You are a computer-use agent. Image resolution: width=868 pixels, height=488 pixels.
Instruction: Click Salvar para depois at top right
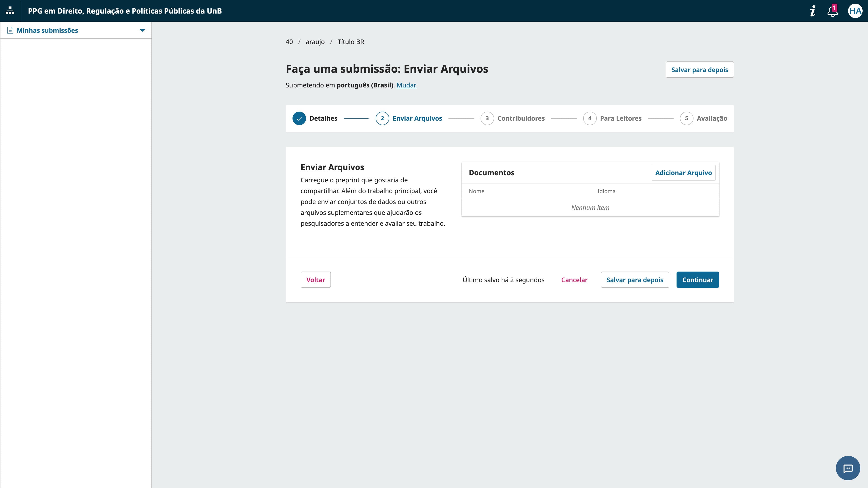(700, 69)
